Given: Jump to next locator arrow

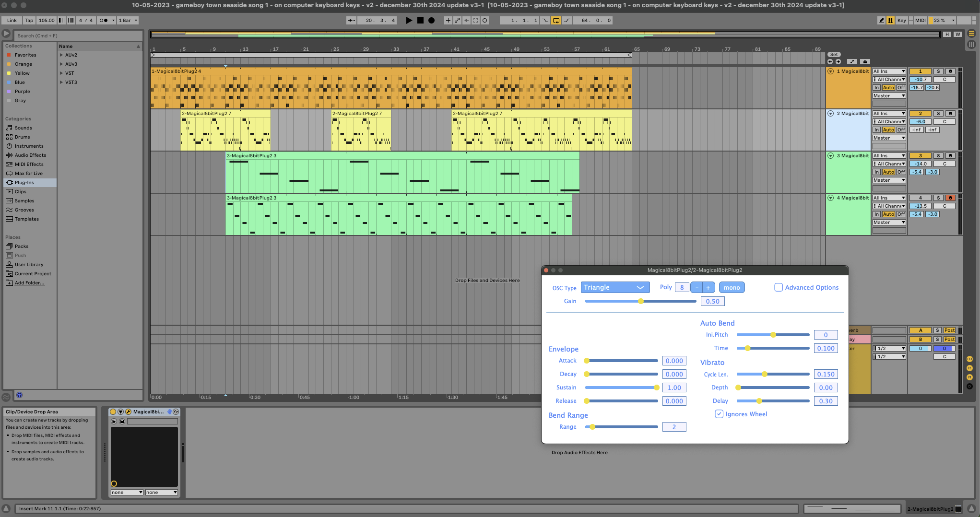Looking at the screenshot, I should tap(838, 62).
